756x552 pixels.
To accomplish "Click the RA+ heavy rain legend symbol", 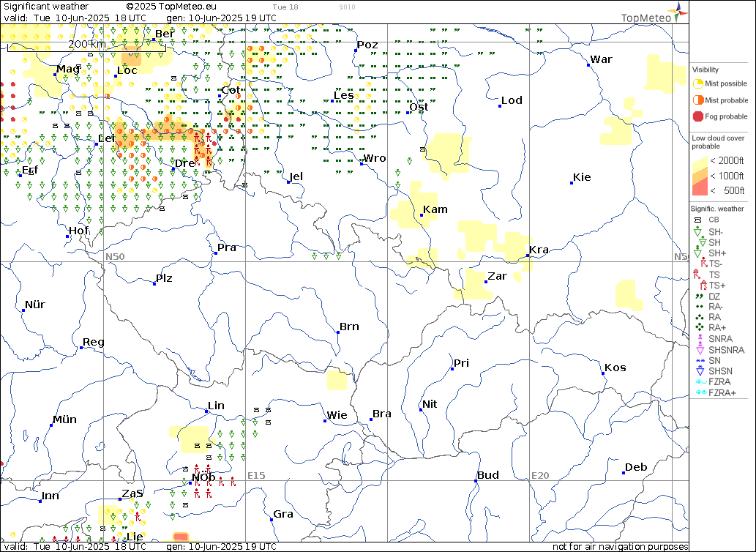I will pos(699,327).
